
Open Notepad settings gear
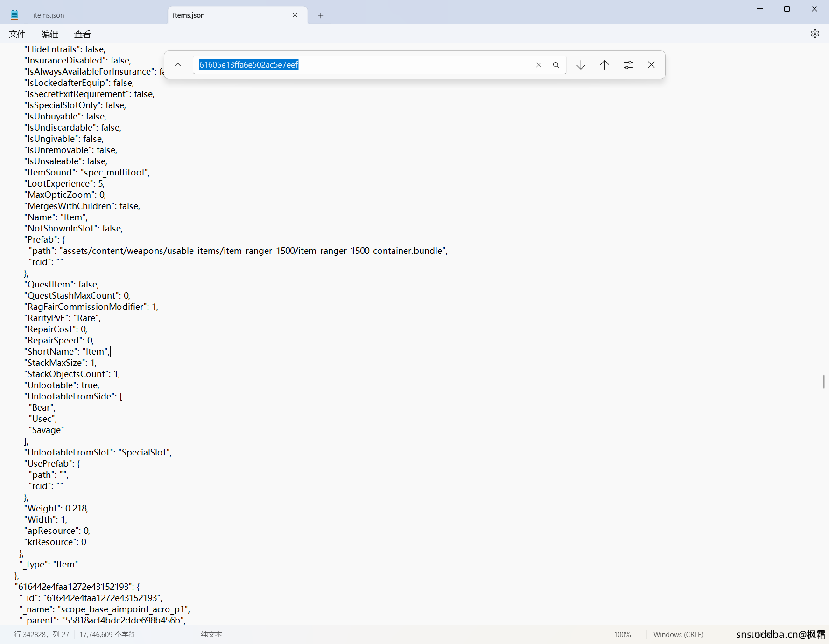pyautogui.click(x=815, y=34)
